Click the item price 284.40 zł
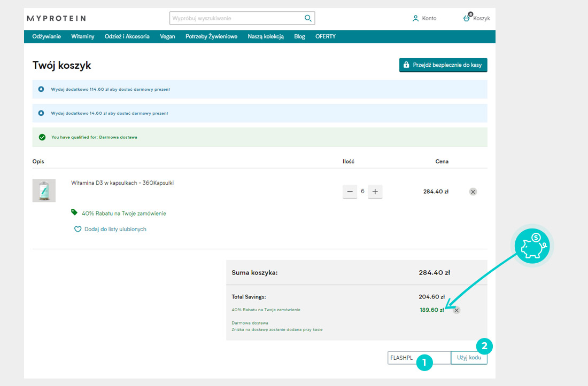Screen dimensions: 588x386 436,192
